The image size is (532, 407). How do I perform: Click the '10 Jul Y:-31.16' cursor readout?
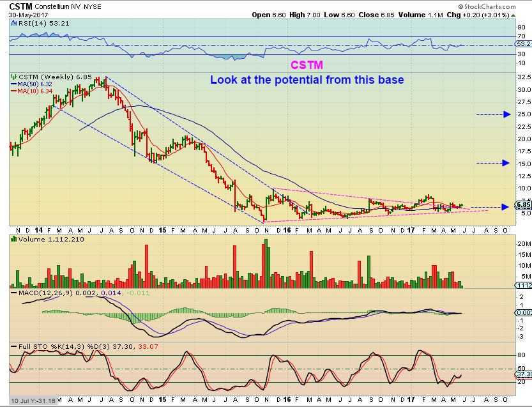(x=33, y=401)
